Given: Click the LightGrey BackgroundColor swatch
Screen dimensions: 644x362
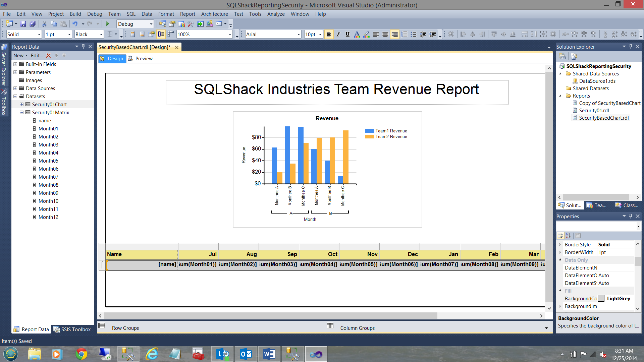Looking at the screenshot, I should pyautogui.click(x=601, y=298).
